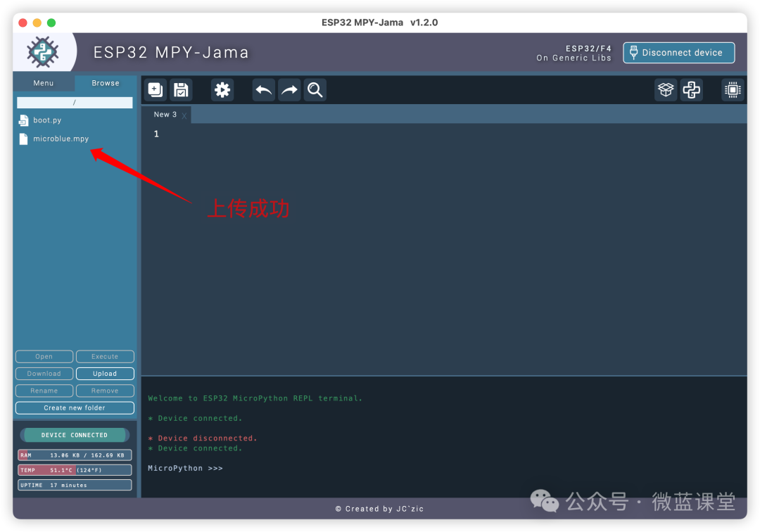Open search with magnifier icon
760x532 pixels.
coord(315,90)
